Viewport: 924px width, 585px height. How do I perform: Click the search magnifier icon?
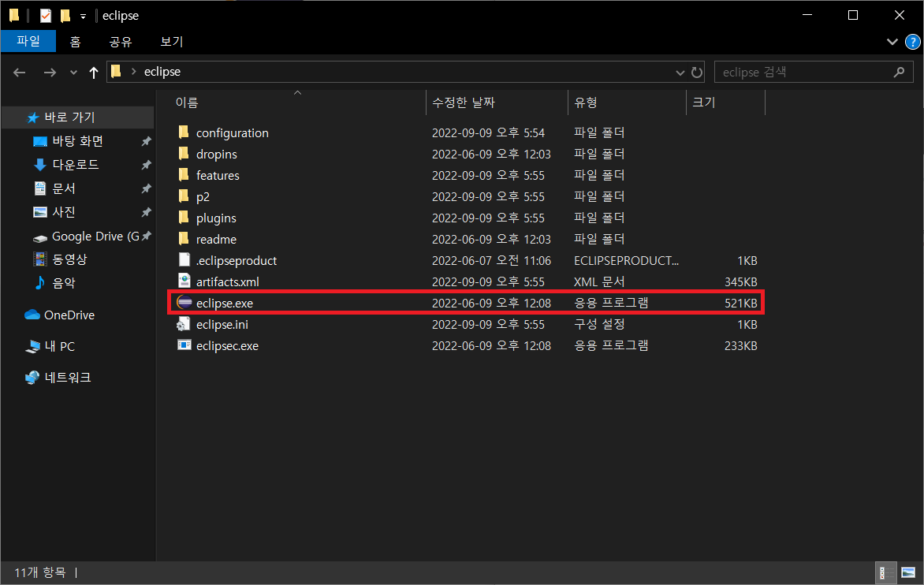(899, 72)
